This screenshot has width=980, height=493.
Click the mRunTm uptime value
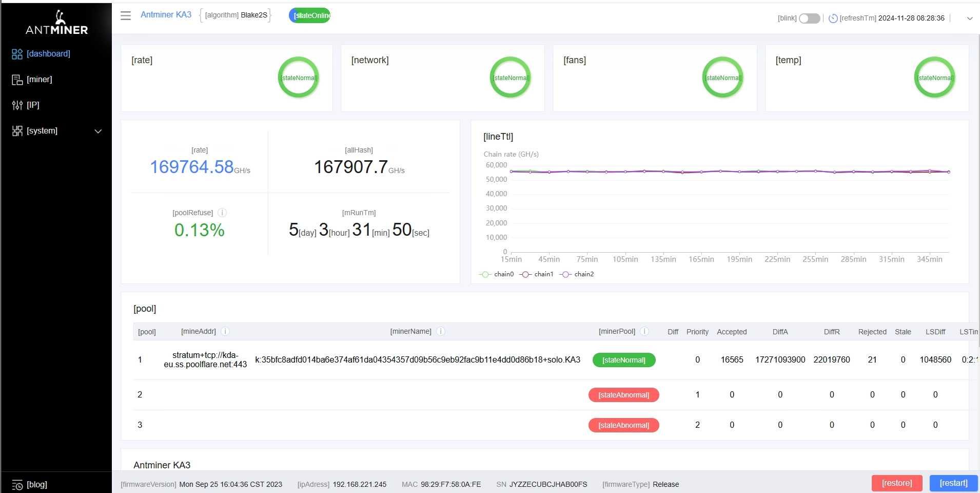click(x=359, y=230)
